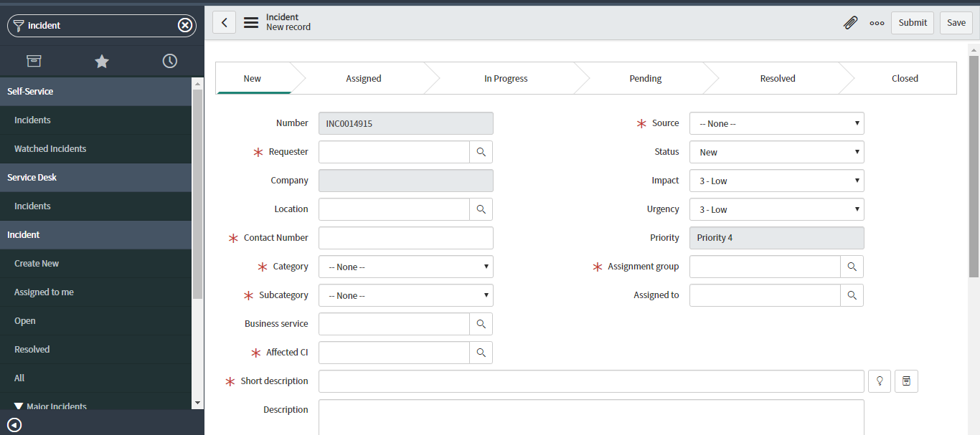Open Create New in Incident menu

tap(37, 264)
